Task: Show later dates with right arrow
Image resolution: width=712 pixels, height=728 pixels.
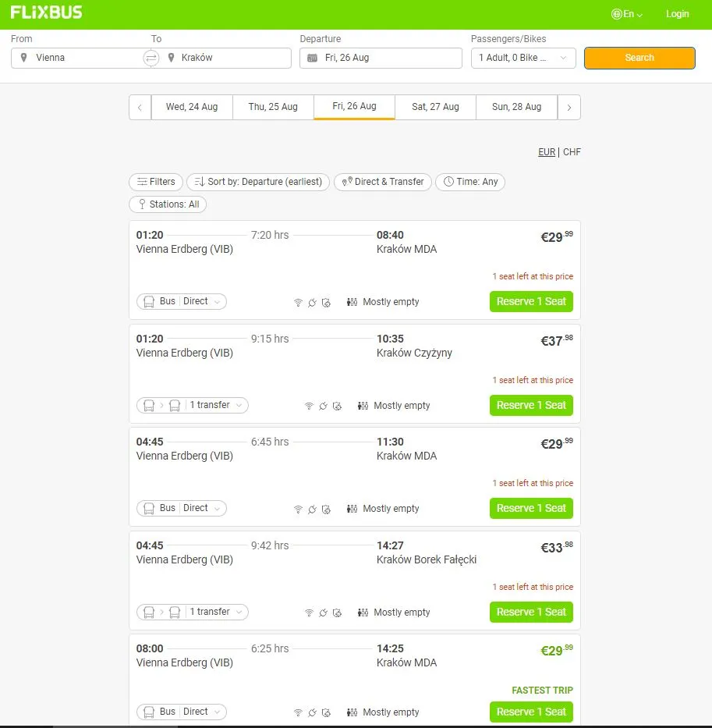Action: [x=569, y=107]
